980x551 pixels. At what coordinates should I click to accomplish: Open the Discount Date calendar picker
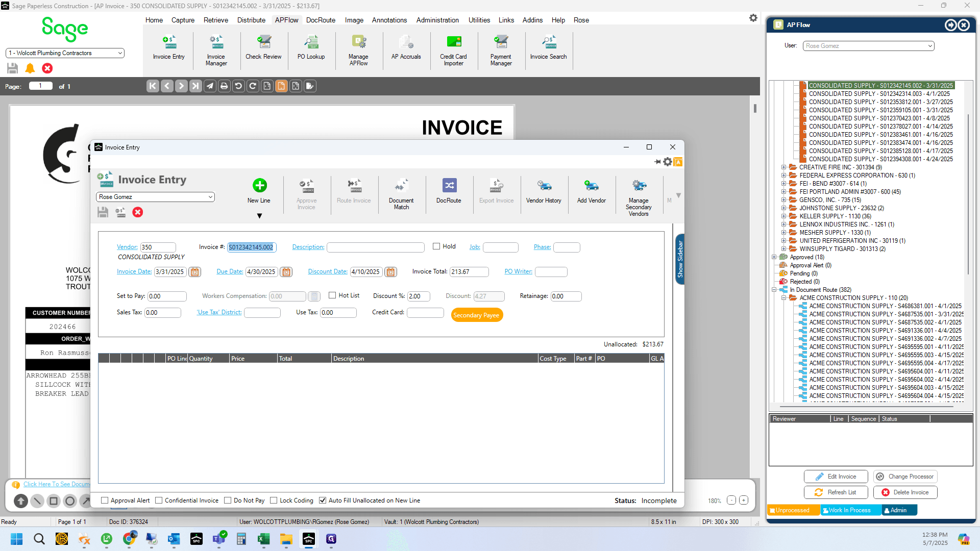pos(390,272)
